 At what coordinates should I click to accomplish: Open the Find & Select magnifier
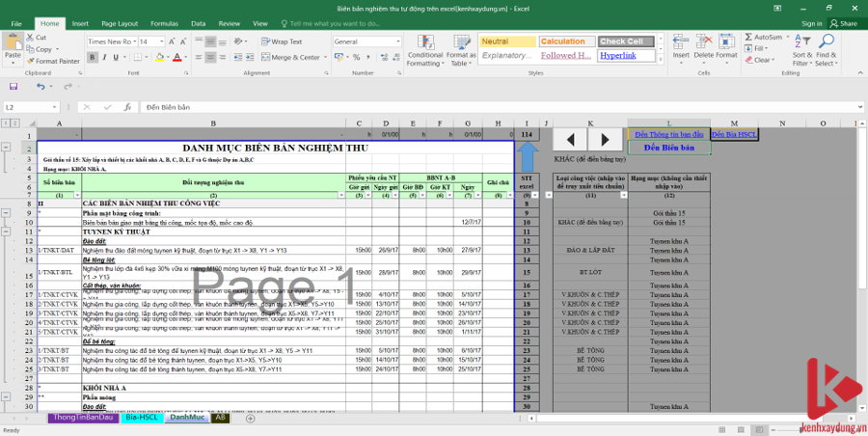827,43
